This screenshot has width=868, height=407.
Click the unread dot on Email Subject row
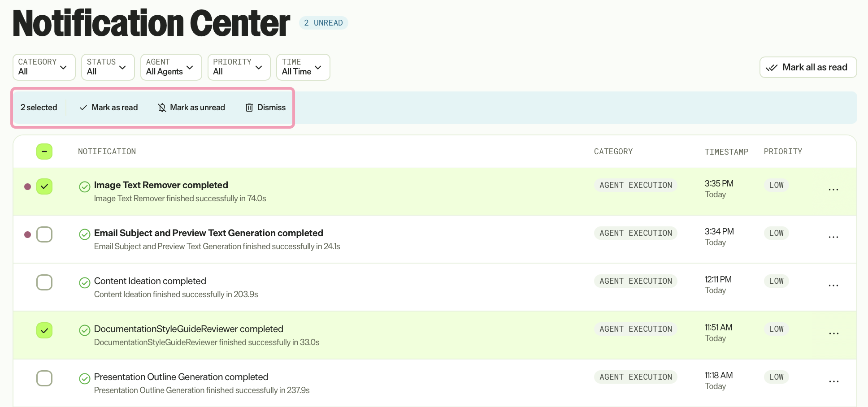tap(27, 234)
